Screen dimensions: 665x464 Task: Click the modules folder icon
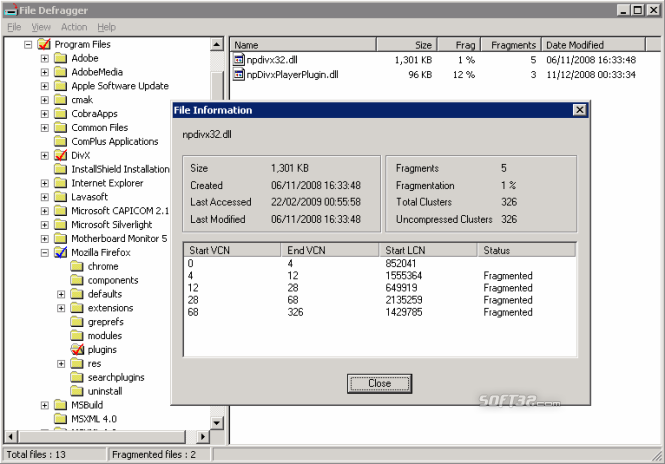[77, 336]
